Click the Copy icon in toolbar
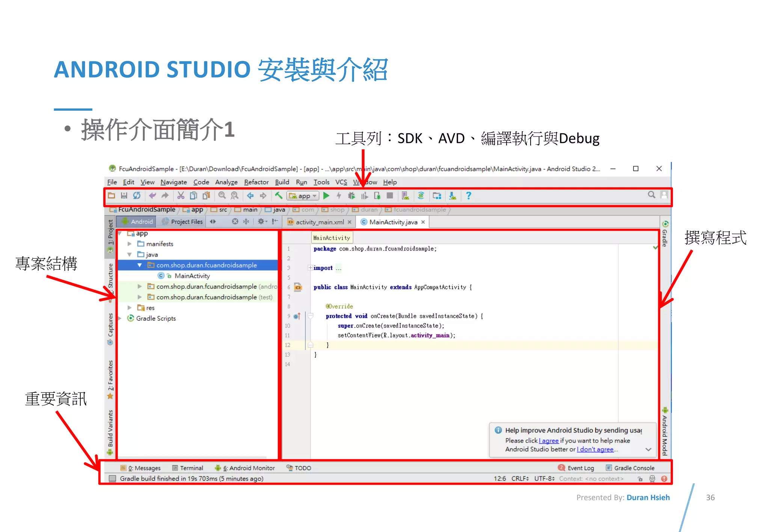 (x=193, y=195)
